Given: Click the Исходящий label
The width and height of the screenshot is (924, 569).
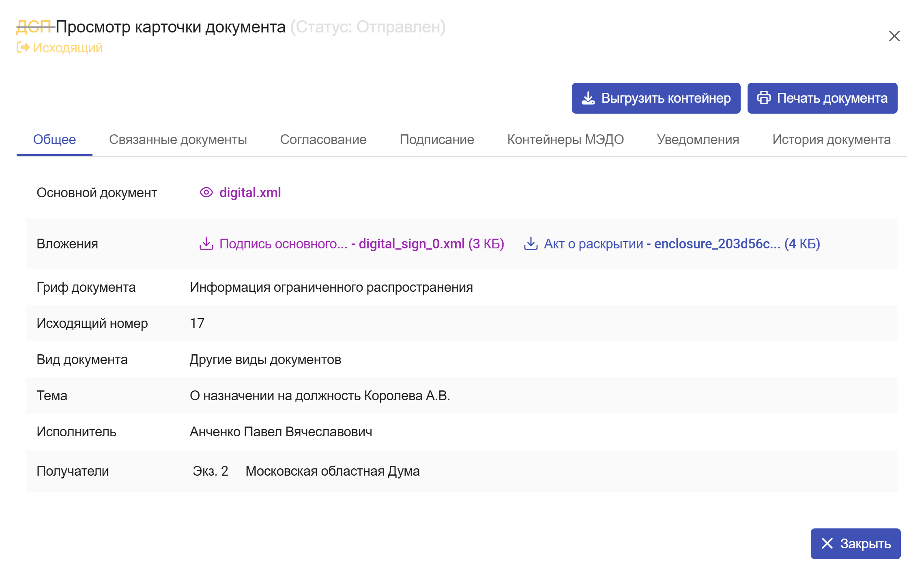Looking at the screenshot, I should (x=68, y=48).
